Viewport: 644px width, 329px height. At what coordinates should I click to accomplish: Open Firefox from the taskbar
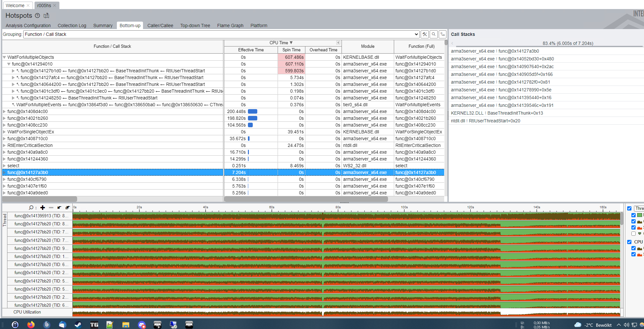pos(31,324)
